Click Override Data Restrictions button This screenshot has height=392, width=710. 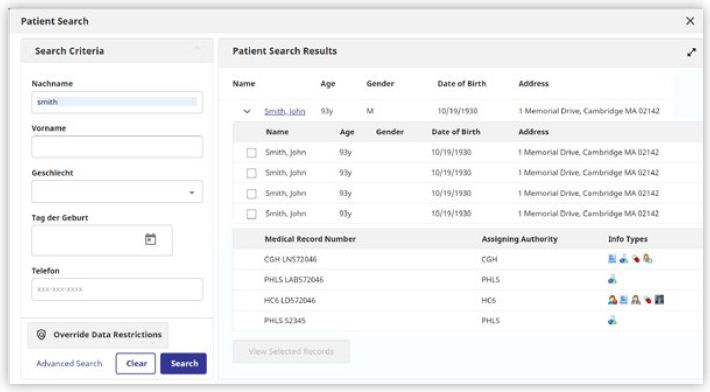coord(98,335)
